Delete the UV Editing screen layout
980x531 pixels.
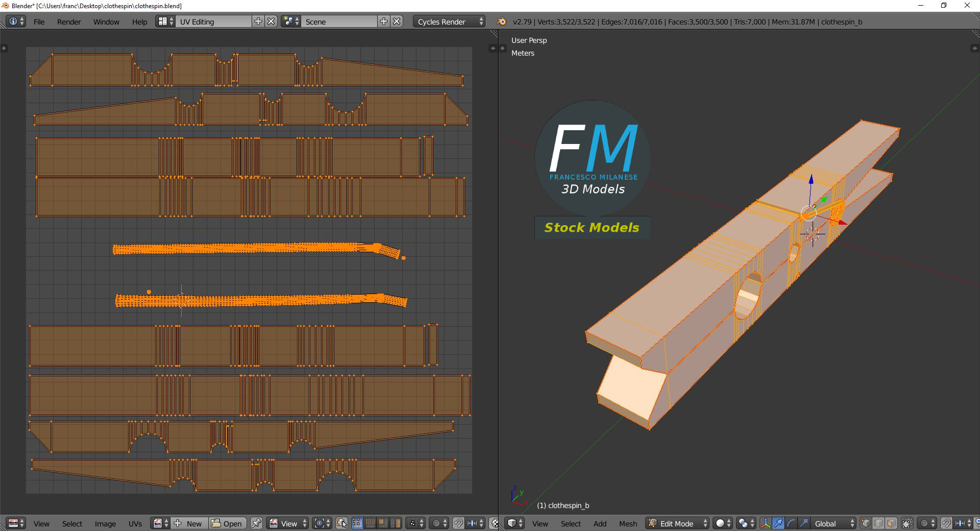(272, 21)
